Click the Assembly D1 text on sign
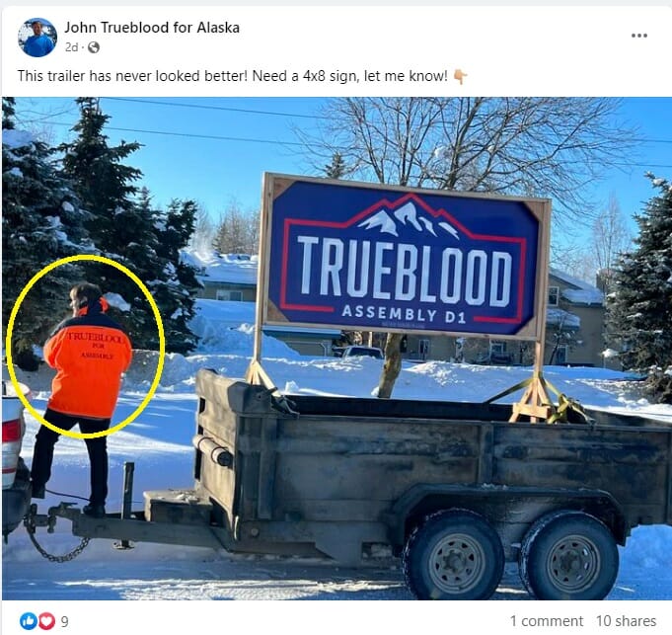672x635 pixels. pyautogui.click(x=404, y=314)
